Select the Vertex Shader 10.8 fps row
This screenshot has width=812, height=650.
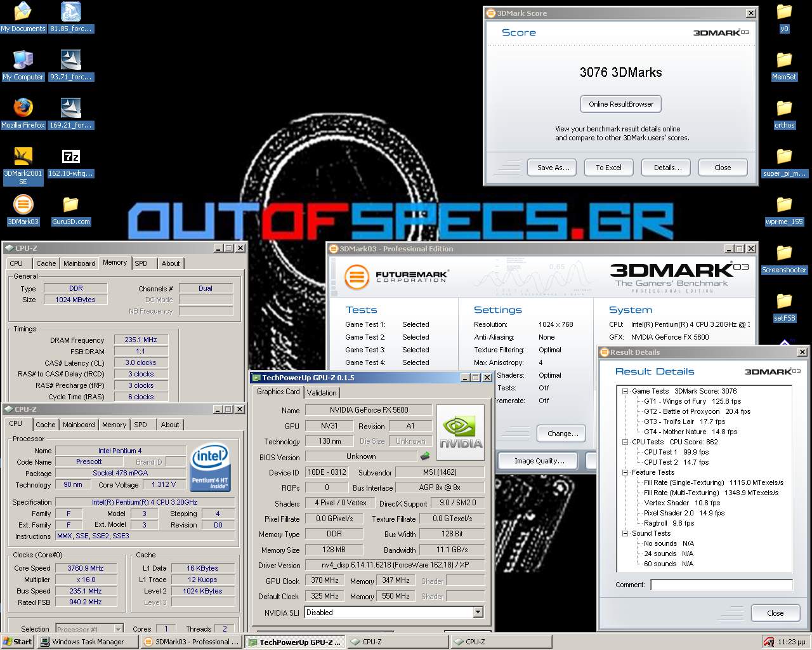682,503
